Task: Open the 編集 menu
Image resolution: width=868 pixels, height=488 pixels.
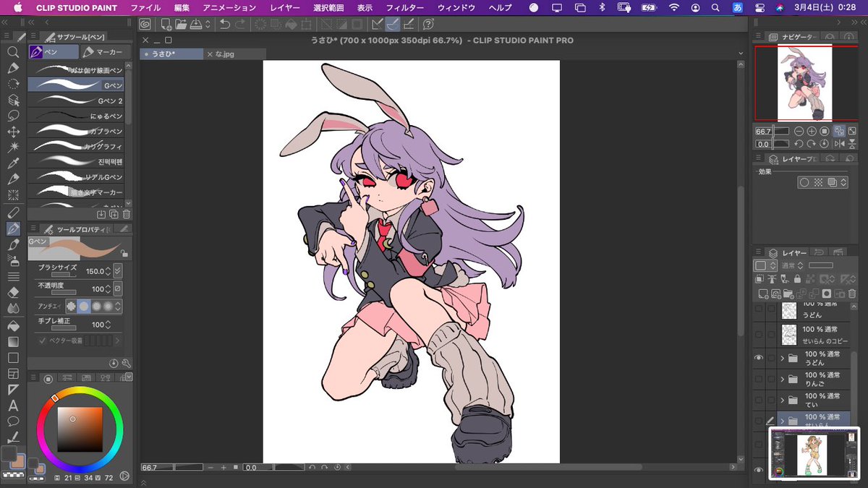Action: point(182,7)
